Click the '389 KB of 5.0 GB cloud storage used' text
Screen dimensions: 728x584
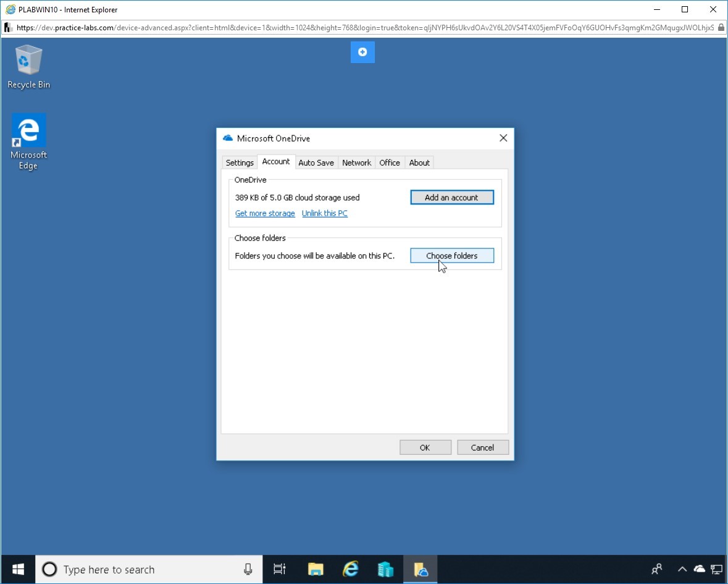pyautogui.click(x=297, y=198)
